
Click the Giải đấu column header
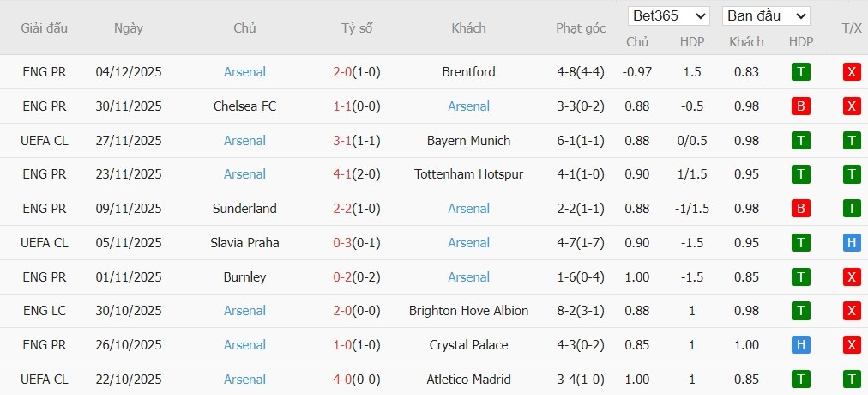tap(44, 27)
